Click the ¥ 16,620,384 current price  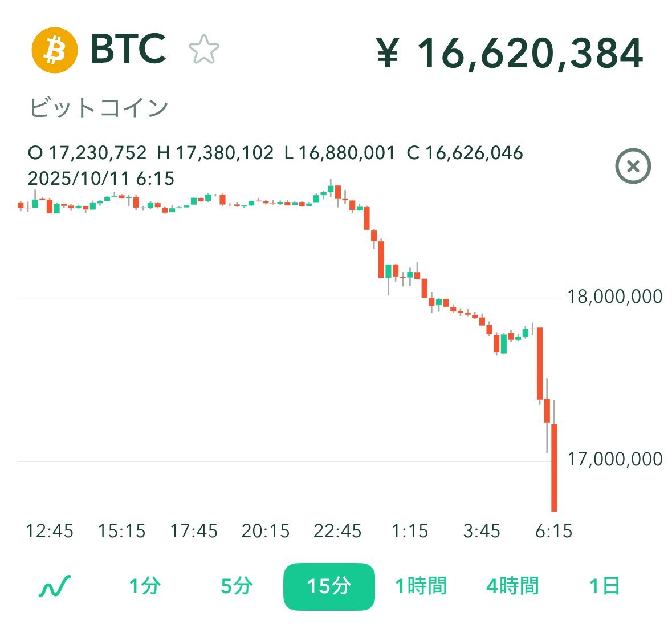(510, 53)
